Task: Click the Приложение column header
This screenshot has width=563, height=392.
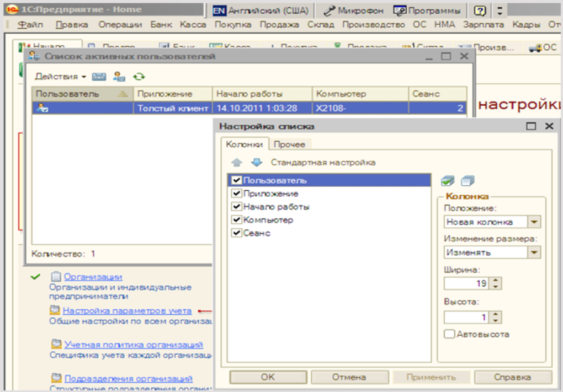Action: (173, 94)
